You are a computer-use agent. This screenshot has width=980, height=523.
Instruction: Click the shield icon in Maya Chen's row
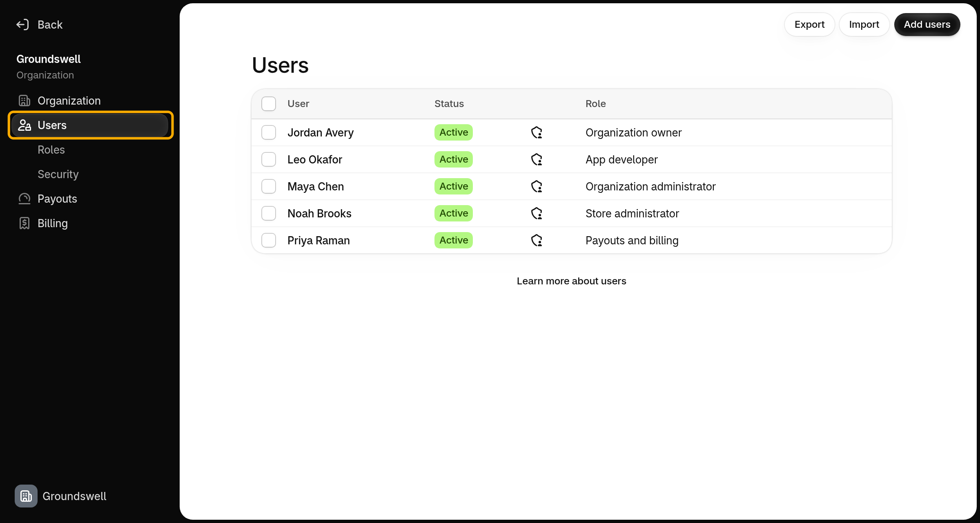[x=537, y=186]
